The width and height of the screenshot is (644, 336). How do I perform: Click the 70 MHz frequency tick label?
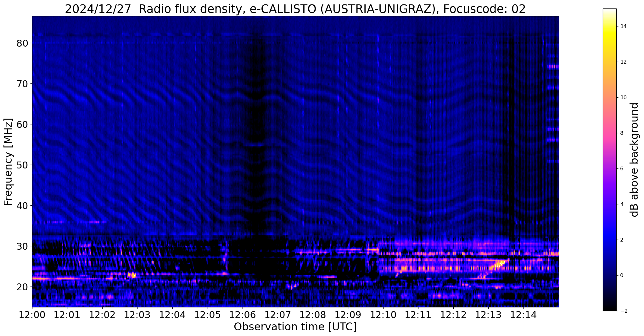pyautogui.click(x=22, y=84)
